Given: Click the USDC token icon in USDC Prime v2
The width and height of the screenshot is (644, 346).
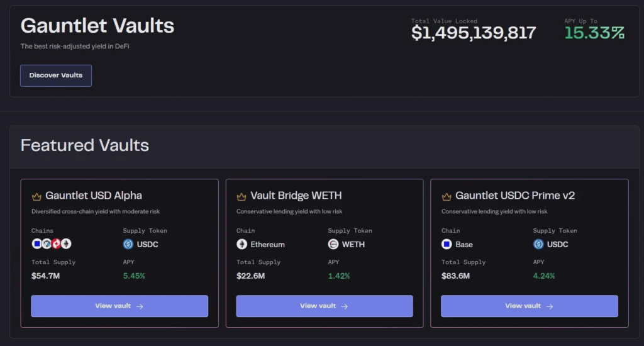Looking at the screenshot, I should tap(538, 244).
